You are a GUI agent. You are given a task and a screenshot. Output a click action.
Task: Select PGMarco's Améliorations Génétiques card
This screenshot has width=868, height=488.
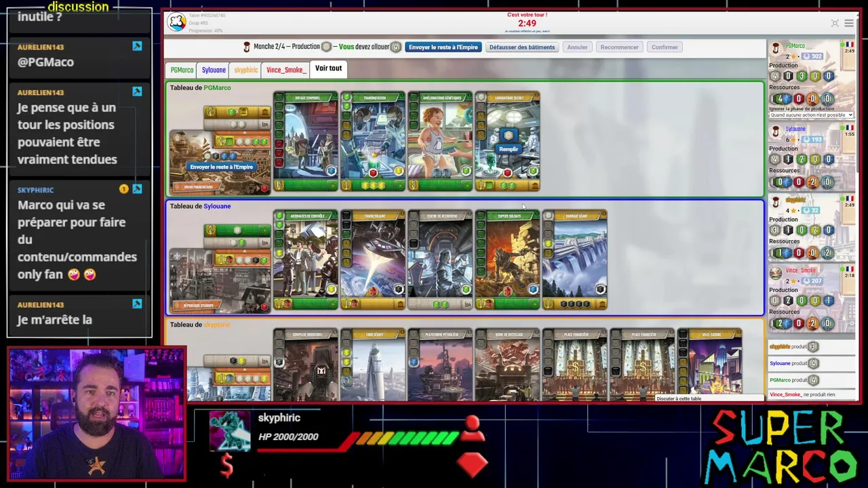click(440, 142)
